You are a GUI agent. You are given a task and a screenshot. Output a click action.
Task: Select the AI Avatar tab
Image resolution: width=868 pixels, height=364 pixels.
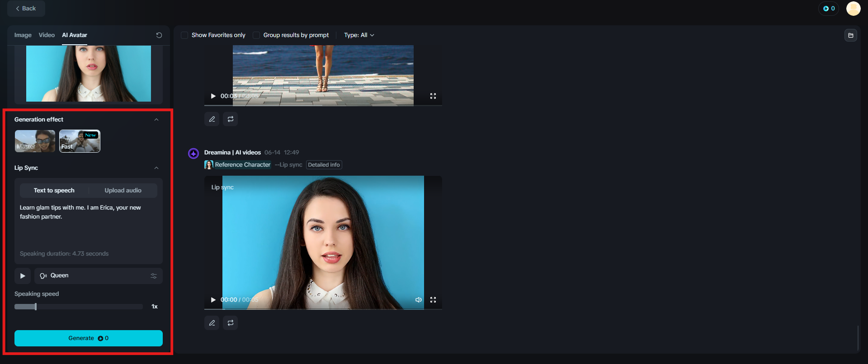click(75, 35)
